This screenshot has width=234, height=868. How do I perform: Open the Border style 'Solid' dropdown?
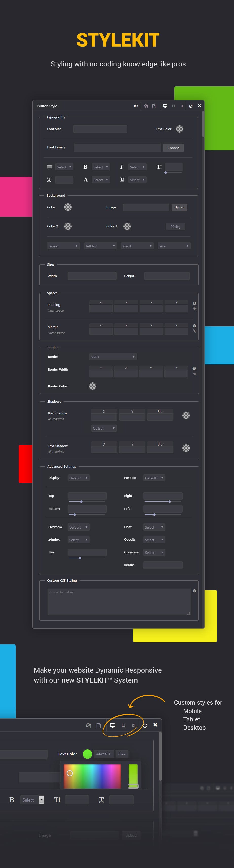113,357
